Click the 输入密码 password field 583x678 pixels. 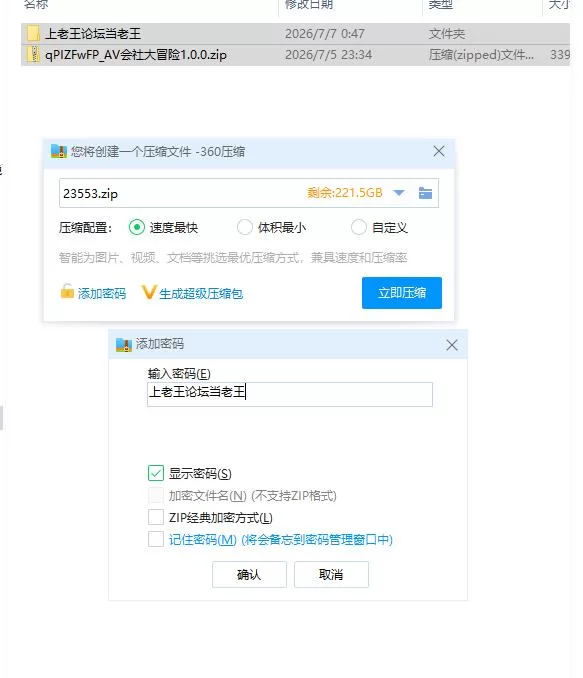(x=290, y=394)
